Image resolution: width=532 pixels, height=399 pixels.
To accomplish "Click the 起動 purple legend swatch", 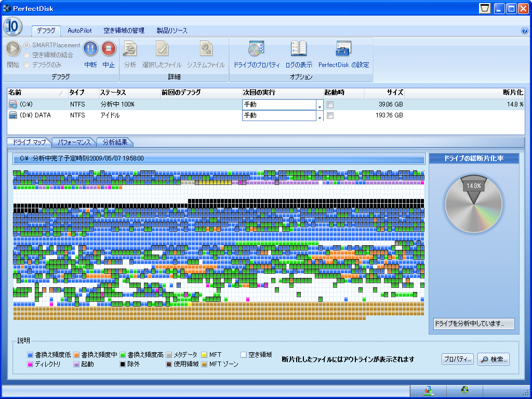I will click(x=76, y=364).
